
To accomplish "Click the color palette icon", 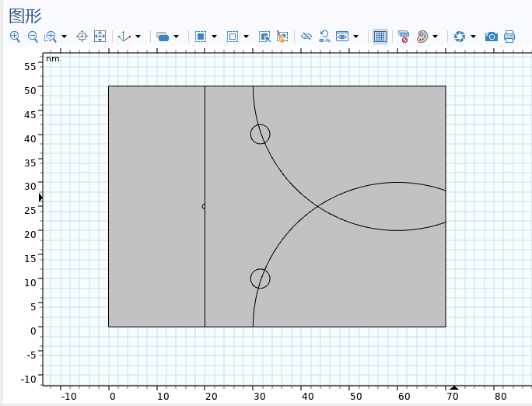I will pyautogui.click(x=422, y=37).
